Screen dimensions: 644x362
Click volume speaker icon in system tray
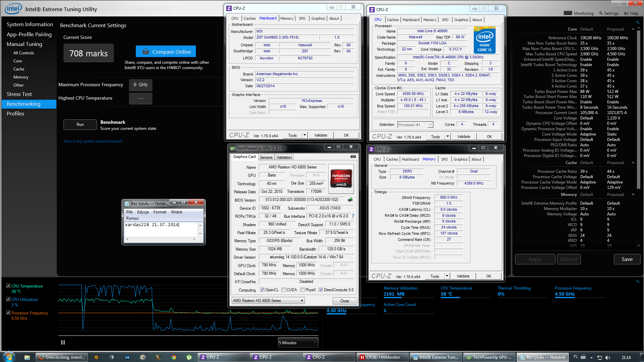(607, 358)
